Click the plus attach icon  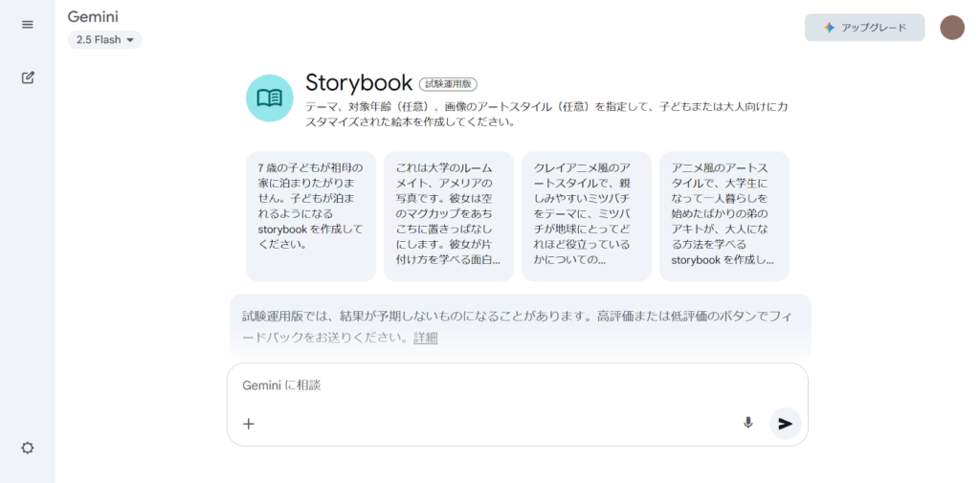(x=249, y=424)
